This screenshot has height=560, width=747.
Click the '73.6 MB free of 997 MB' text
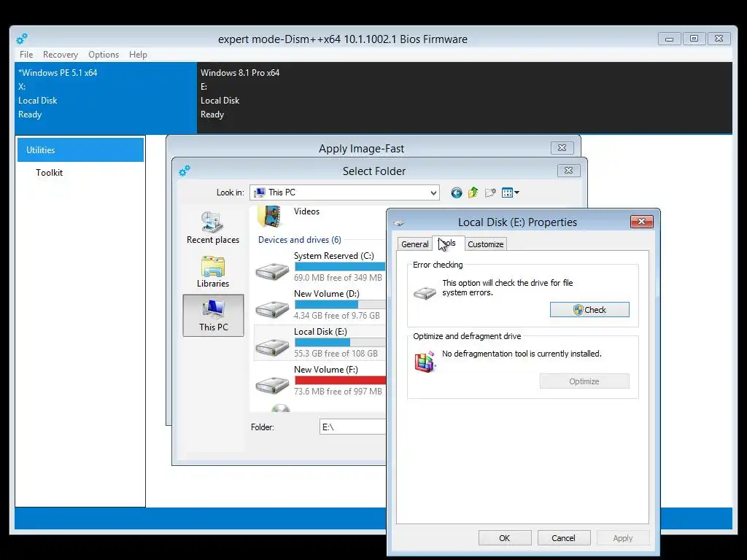(x=338, y=392)
